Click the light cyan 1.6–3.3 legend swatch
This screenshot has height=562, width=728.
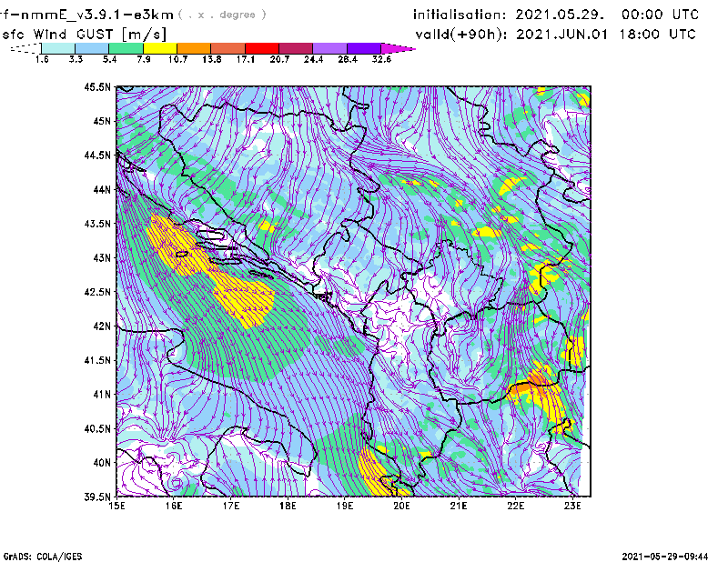coord(58,48)
